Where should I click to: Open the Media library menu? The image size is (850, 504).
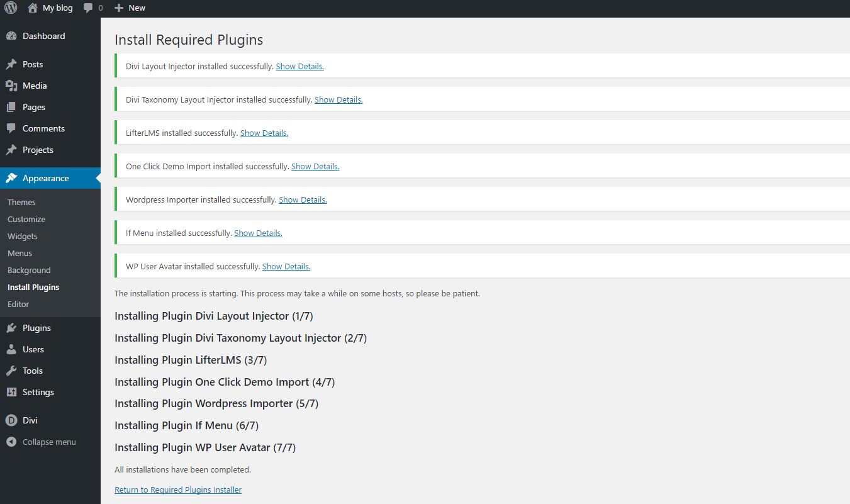[50, 86]
